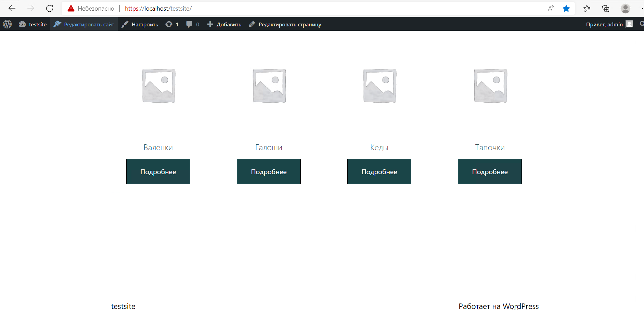Click the WordPress logo icon
The height and width of the screenshot is (310, 644).
[x=8, y=24]
